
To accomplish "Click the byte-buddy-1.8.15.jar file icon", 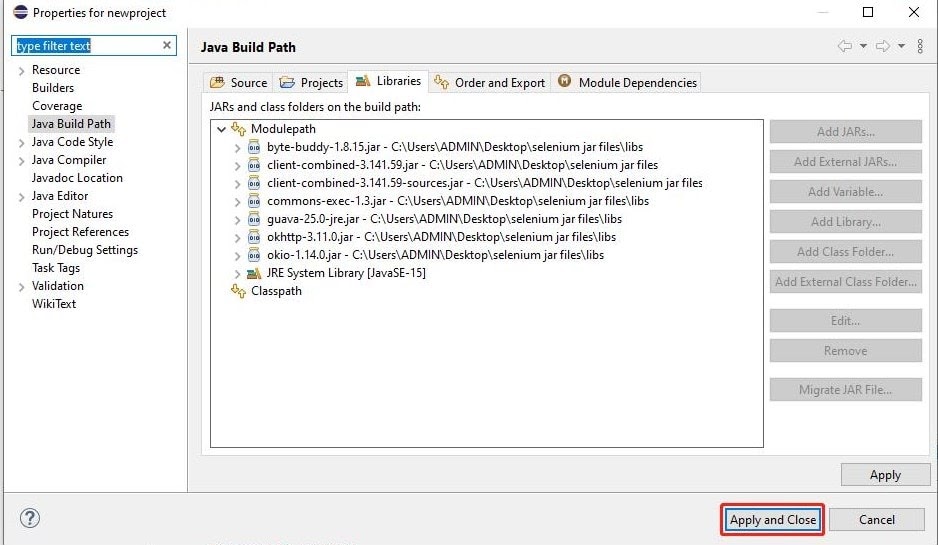I will pyautogui.click(x=254, y=147).
